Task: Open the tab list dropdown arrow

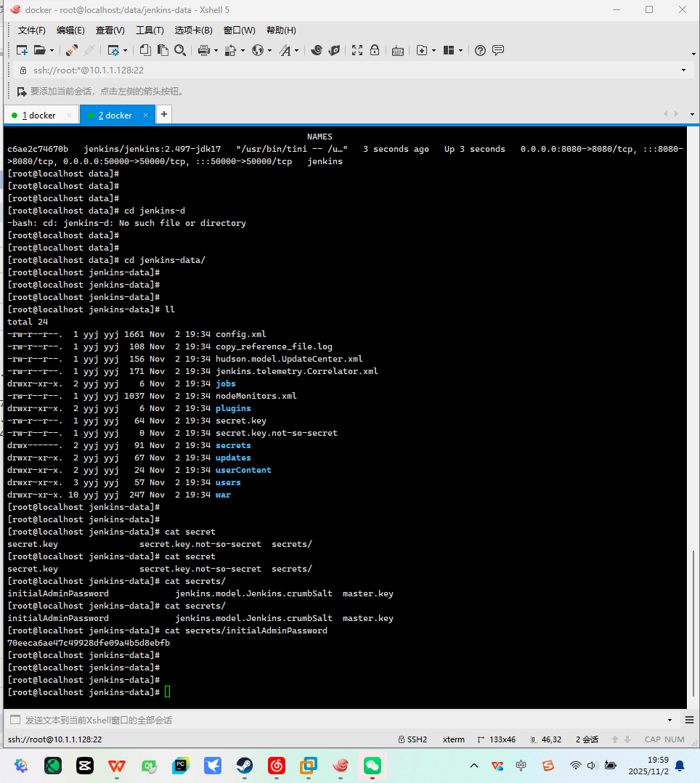Action: (x=692, y=114)
